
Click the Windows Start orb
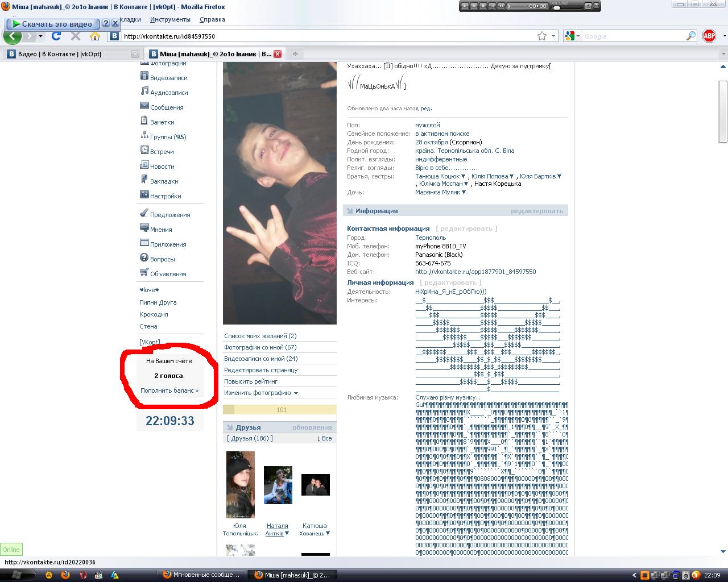tap(16, 575)
